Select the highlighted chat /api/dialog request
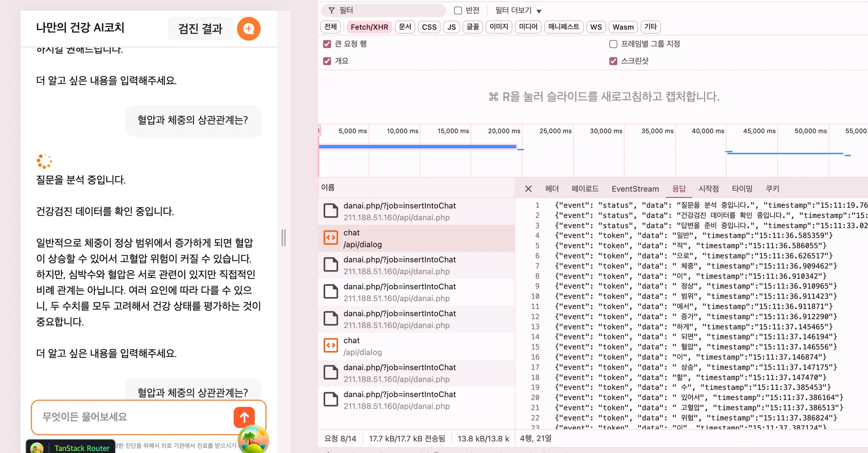The width and height of the screenshot is (868, 453). pyautogui.click(x=416, y=238)
